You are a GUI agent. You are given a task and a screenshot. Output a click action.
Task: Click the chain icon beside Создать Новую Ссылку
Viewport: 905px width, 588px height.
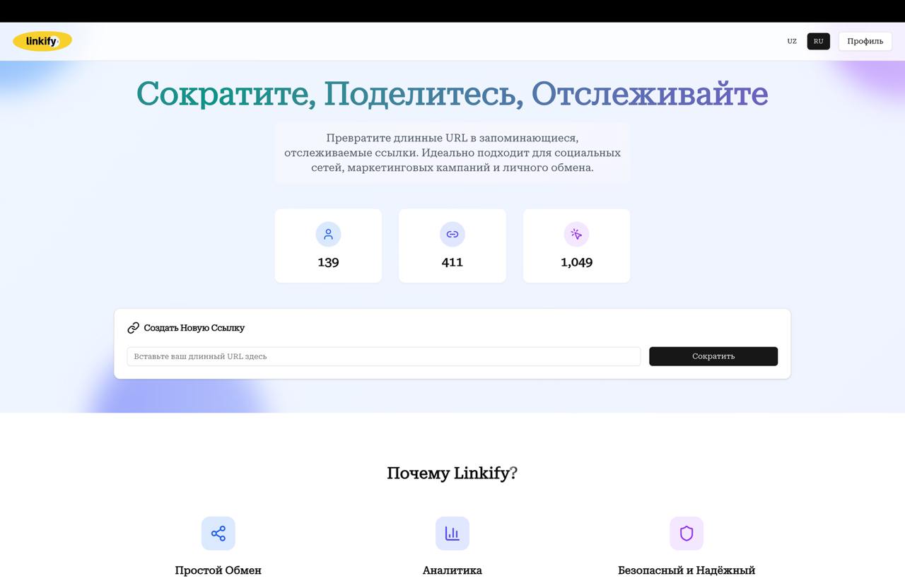(x=133, y=328)
